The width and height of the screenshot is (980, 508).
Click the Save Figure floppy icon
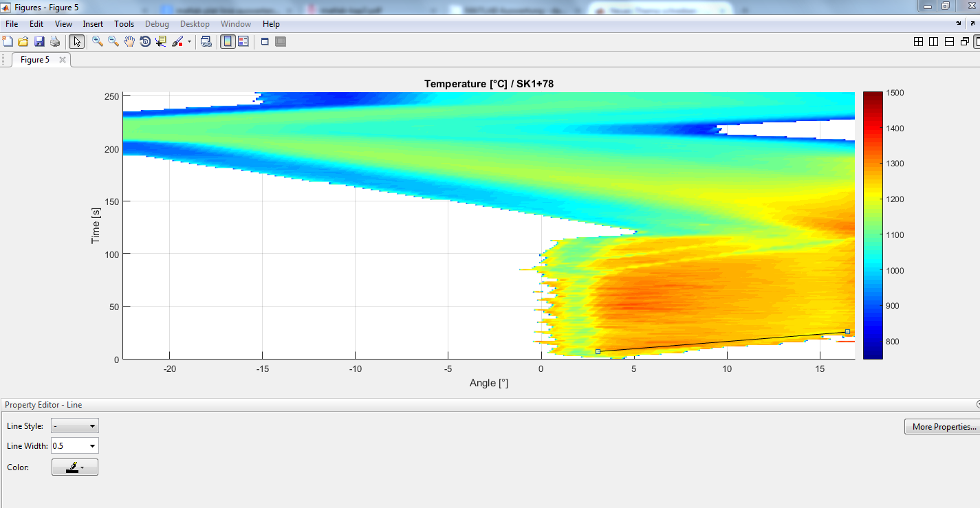[x=39, y=42]
